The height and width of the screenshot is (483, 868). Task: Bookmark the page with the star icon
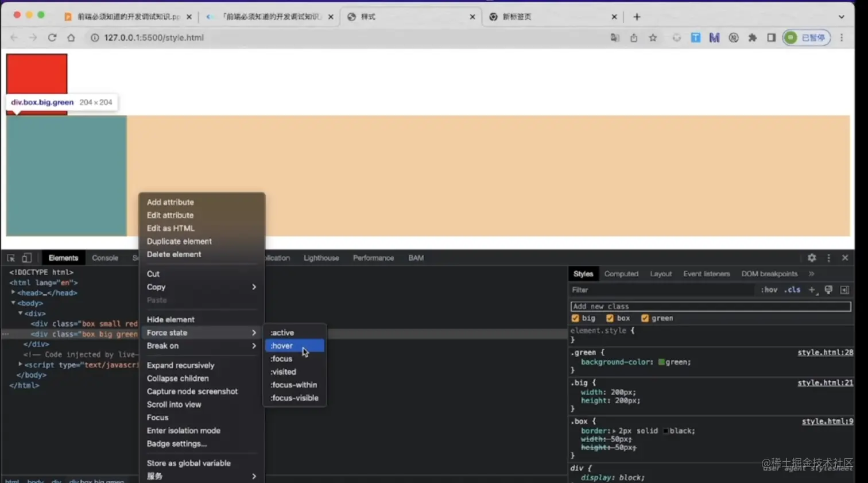pyautogui.click(x=653, y=38)
